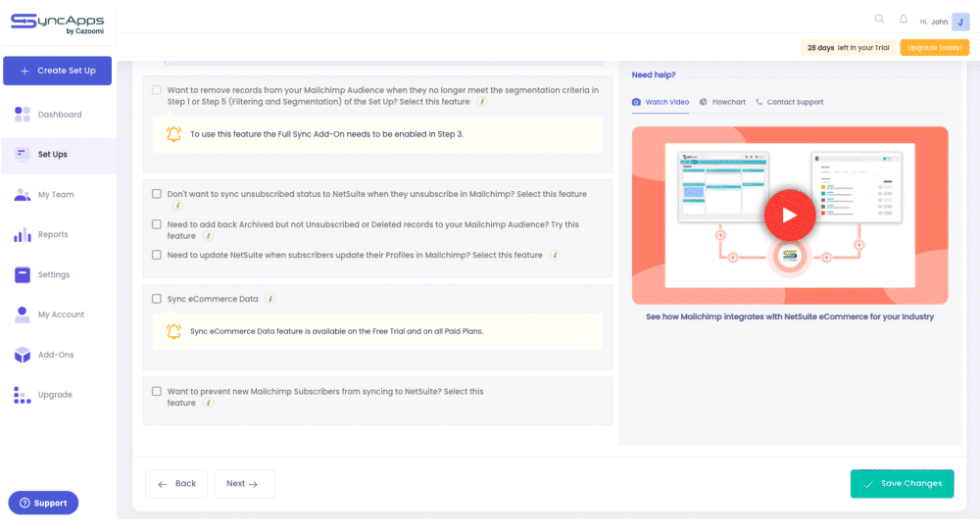Switch to the Flowchart tab
This screenshot has height=531, width=980.
point(722,102)
